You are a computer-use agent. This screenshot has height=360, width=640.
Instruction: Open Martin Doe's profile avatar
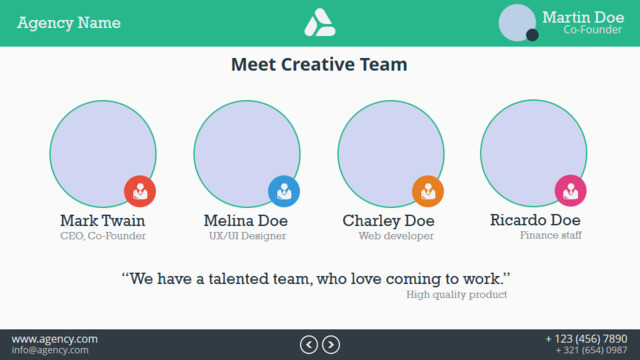point(517,22)
